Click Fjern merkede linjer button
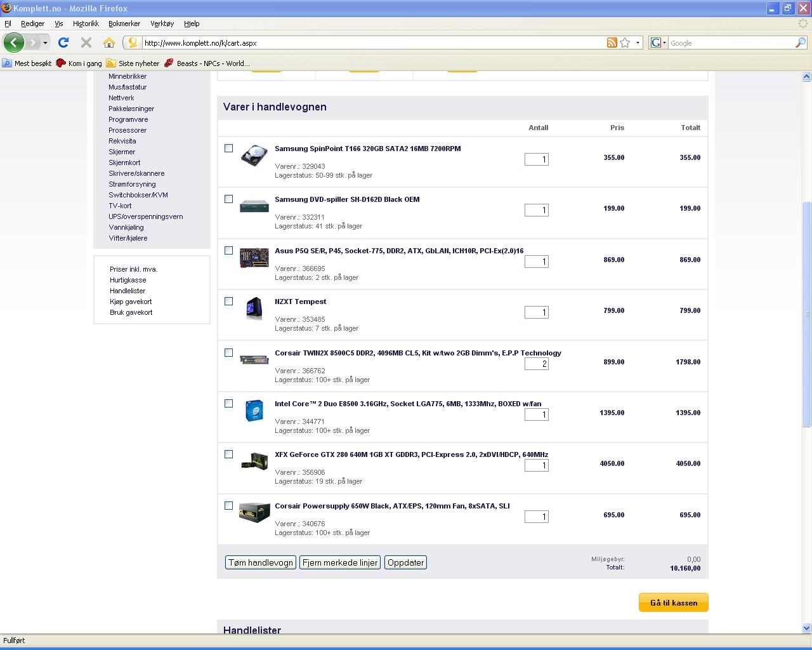812x650 pixels. coord(340,562)
